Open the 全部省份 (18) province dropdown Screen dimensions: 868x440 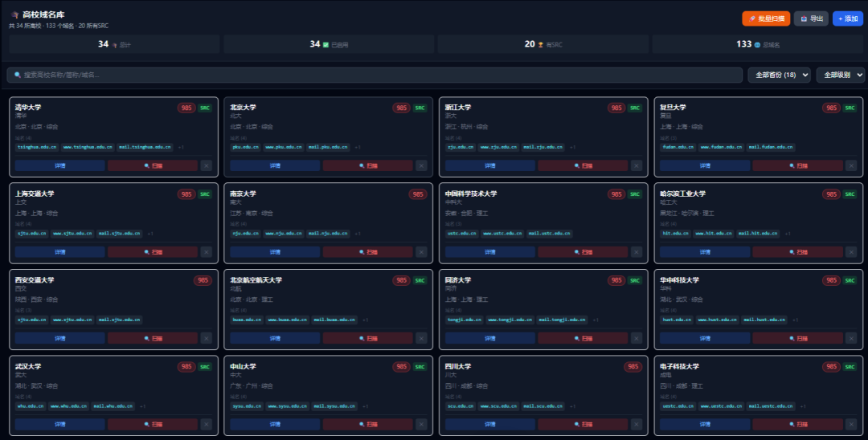pyautogui.click(x=780, y=75)
